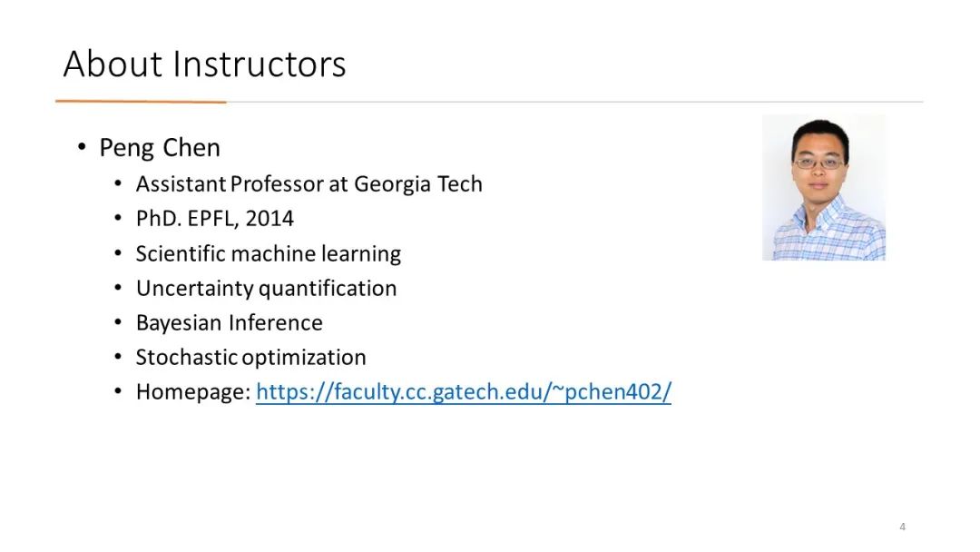
Task: Click the "Stochastic optimization" bullet text
Action: coord(250,357)
